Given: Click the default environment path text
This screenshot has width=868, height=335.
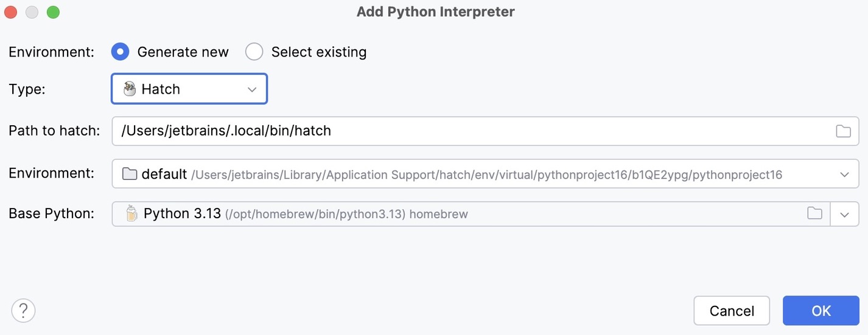Looking at the screenshot, I should pyautogui.click(x=486, y=175).
